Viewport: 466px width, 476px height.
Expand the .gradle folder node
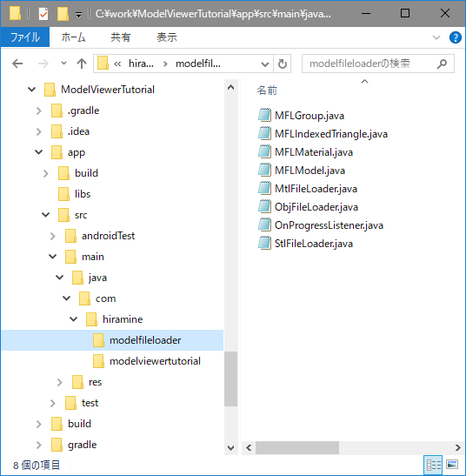tap(39, 111)
